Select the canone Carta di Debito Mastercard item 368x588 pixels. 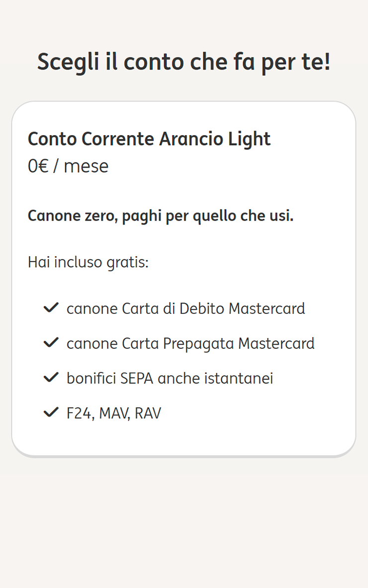(x=186, y=308)
